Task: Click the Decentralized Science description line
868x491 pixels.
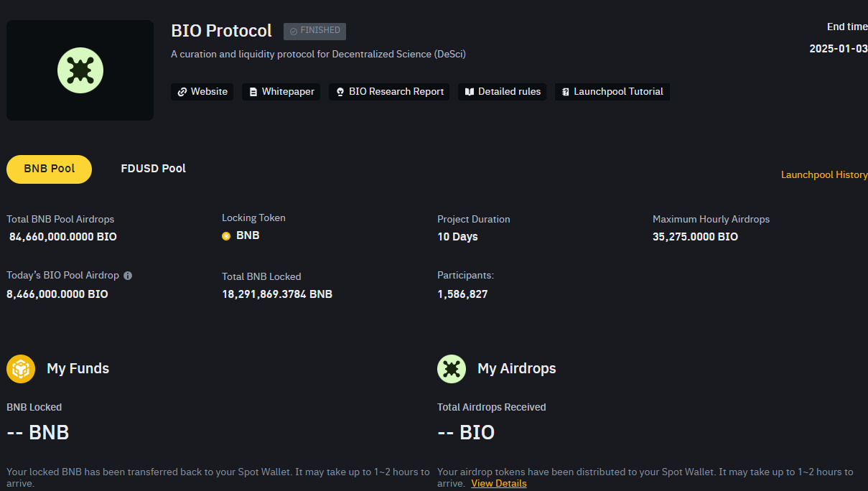Action: (319, 54)
